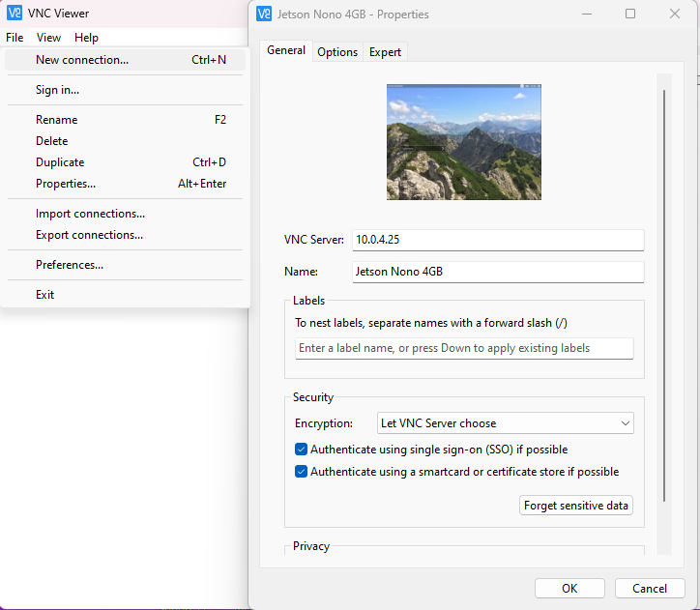Viewport: 700px width, 610px height.
Task: Select Delete from the File menu
Action: 125,141
